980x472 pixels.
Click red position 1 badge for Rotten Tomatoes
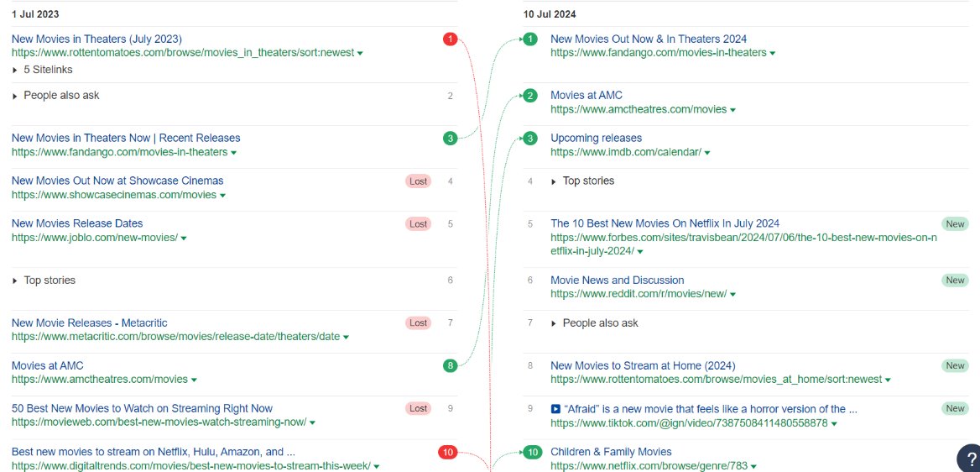[x=450, y=39]
